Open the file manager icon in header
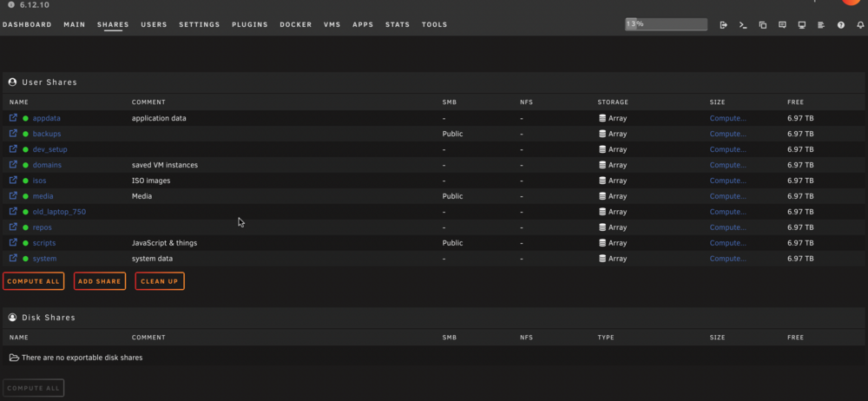This screenshot has height=401, width=868. 763,25
